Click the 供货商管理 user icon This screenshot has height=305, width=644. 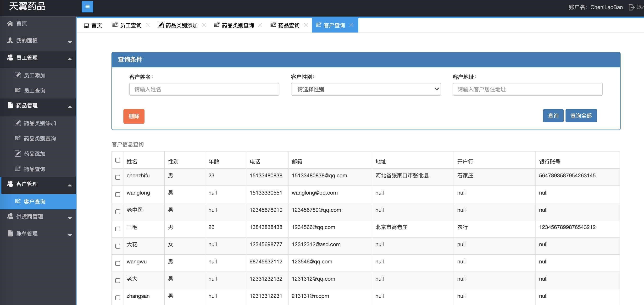click(10, 216)
